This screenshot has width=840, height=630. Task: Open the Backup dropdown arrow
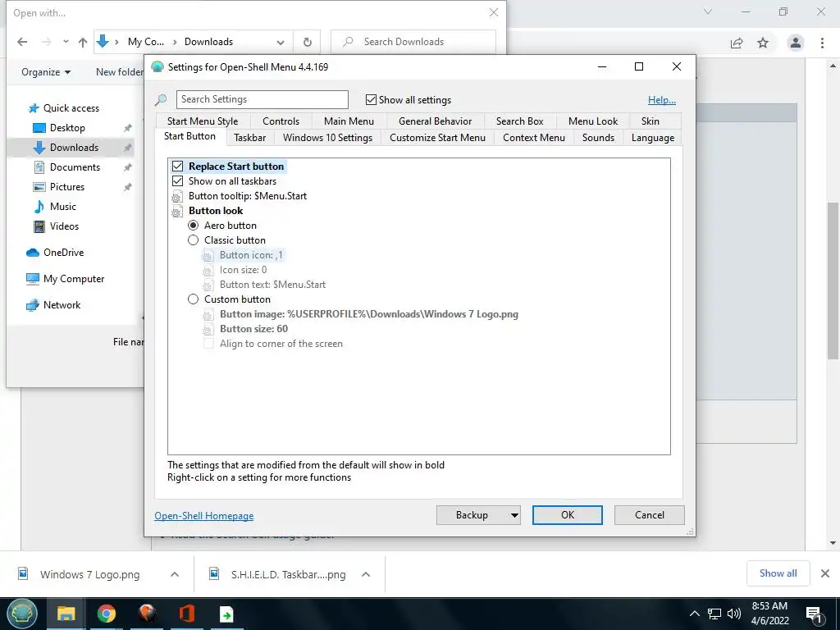click(x=514, y=515)
